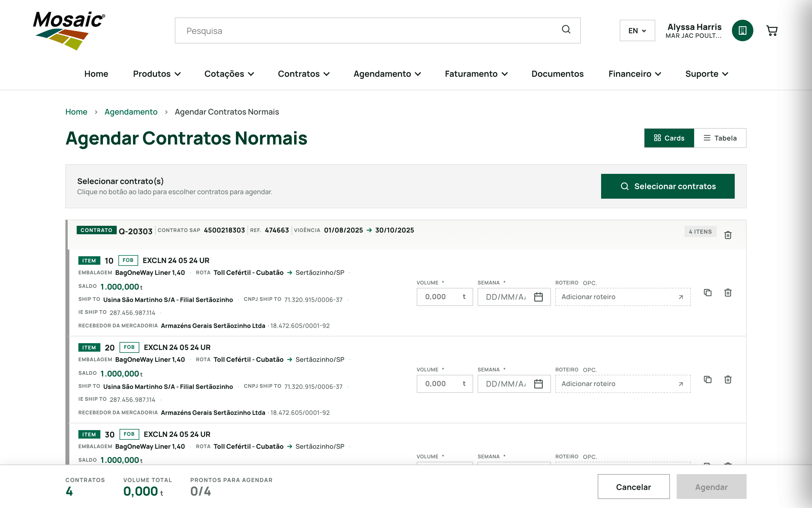Viewport: 812px width, 508px height.
Task: Expand the Agendamento menu
Action: (x=387, y=74)
